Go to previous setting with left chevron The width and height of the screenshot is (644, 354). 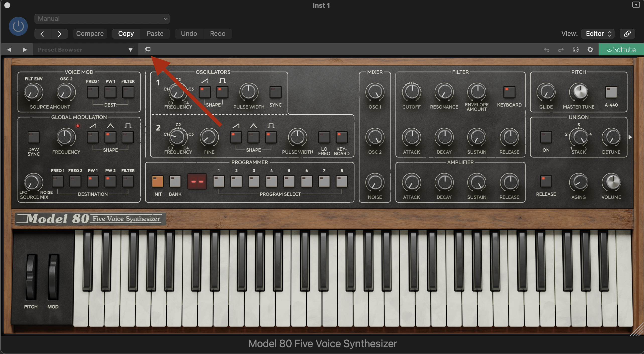[42, 34]
